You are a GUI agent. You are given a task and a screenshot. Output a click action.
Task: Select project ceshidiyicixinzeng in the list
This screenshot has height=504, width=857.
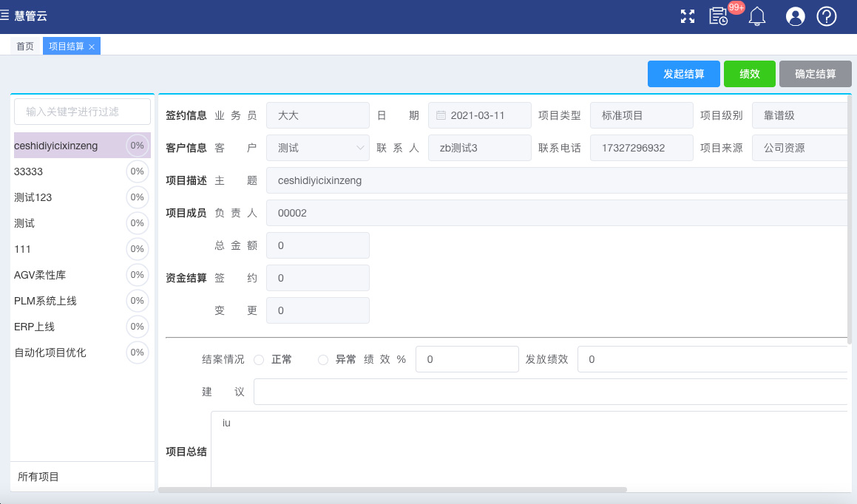pos(82,146)
